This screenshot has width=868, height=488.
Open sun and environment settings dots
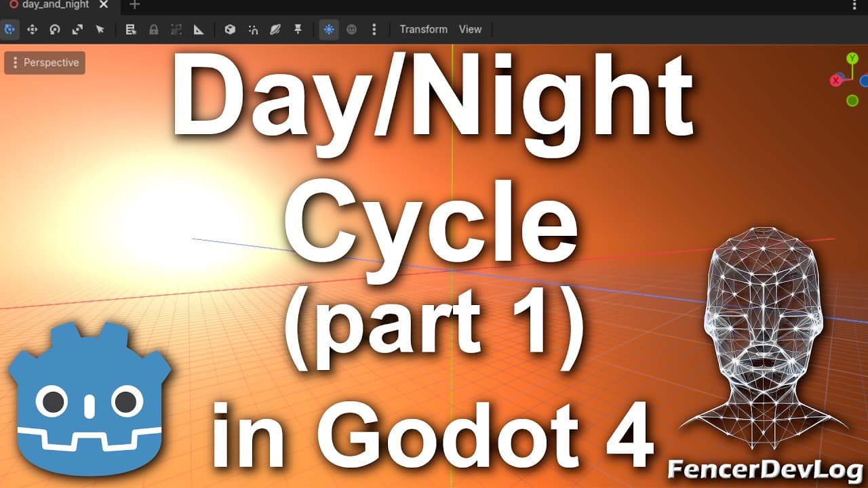coord(374,30)
